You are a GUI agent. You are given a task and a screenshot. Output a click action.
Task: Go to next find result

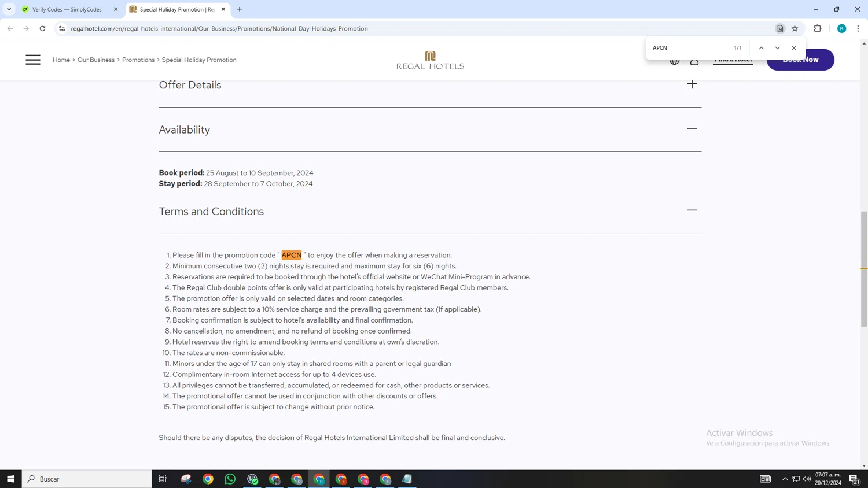click(x=777, y=48)
